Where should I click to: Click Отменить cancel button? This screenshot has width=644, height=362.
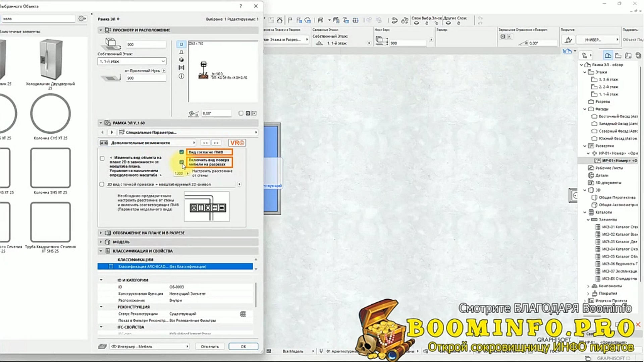coord(210,347)
